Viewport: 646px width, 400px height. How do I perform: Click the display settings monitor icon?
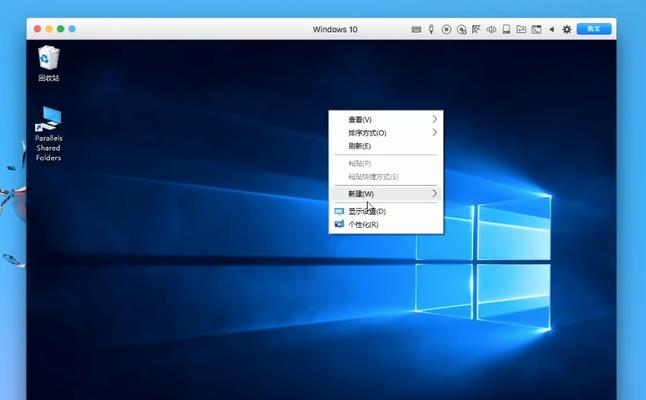339,211
